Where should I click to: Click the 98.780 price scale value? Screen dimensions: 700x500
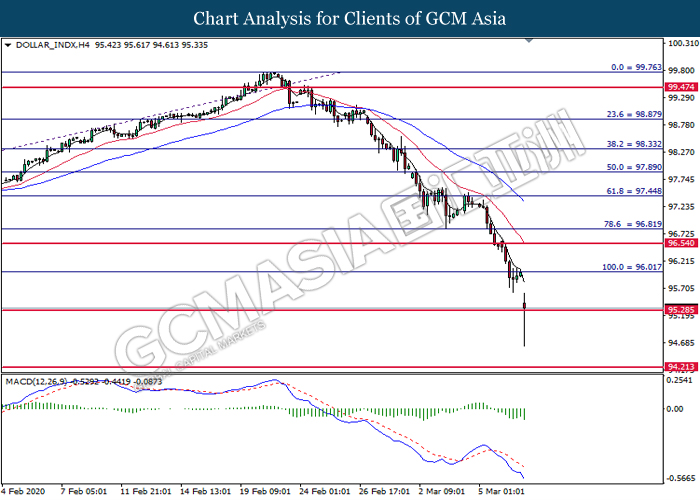click(x=681, y=125)
